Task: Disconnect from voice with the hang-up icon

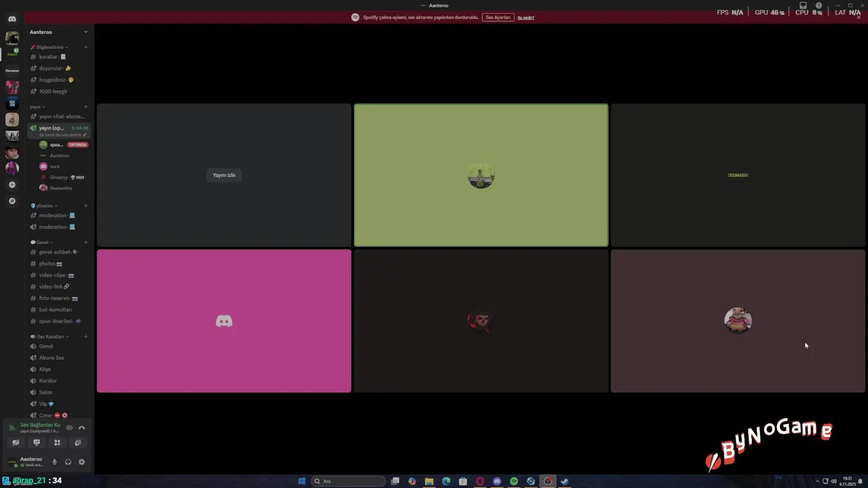Action: [x=81, y=428]
